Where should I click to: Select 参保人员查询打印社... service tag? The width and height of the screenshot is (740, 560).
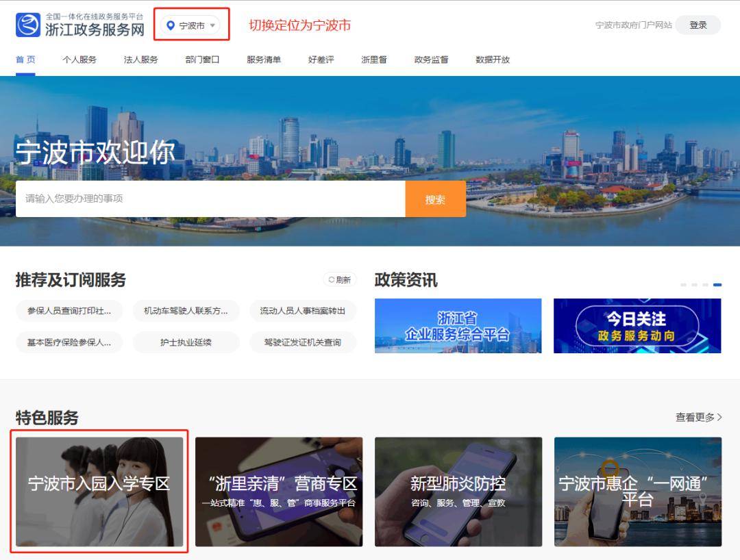pyautogui.click(x=69, y=311)
